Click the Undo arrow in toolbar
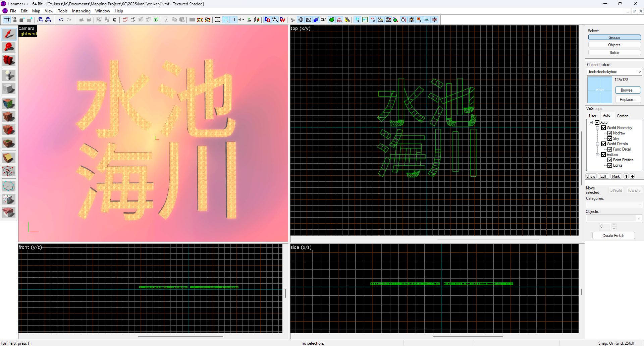Screen dimensions: 644x346 [61, 20]
